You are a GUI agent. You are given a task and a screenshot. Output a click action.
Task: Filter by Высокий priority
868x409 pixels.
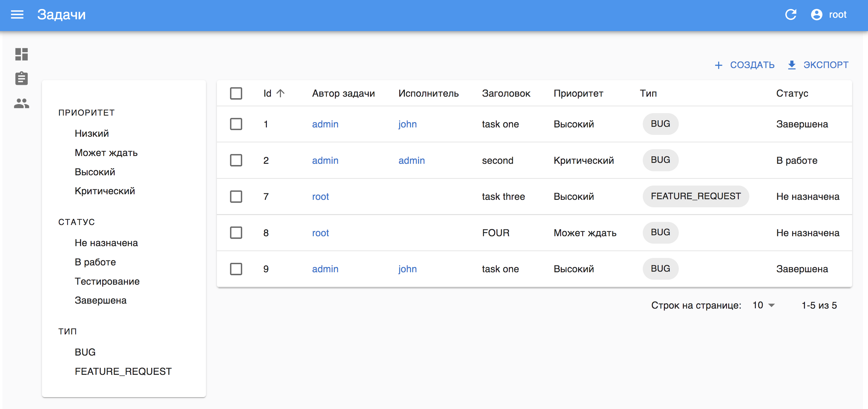(95, 172)
